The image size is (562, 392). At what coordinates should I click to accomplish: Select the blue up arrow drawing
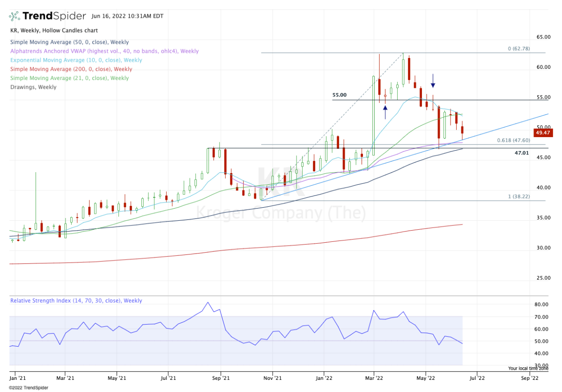385,112
